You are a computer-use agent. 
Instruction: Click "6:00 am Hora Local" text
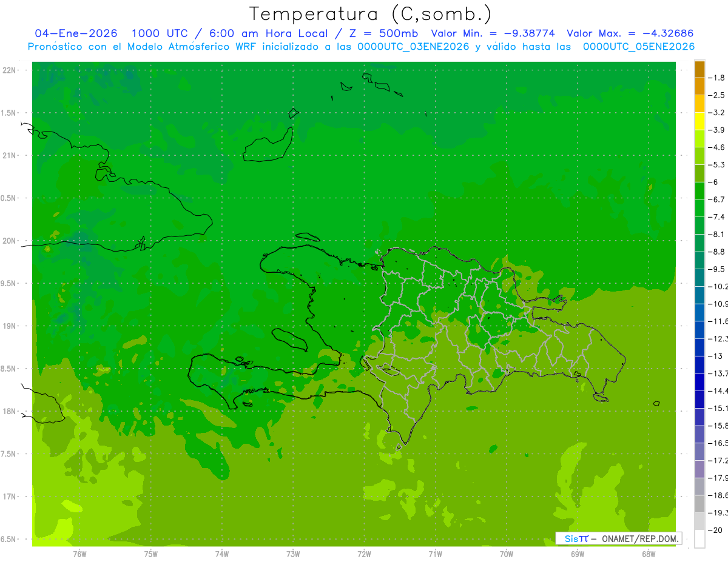coord(268,33)
